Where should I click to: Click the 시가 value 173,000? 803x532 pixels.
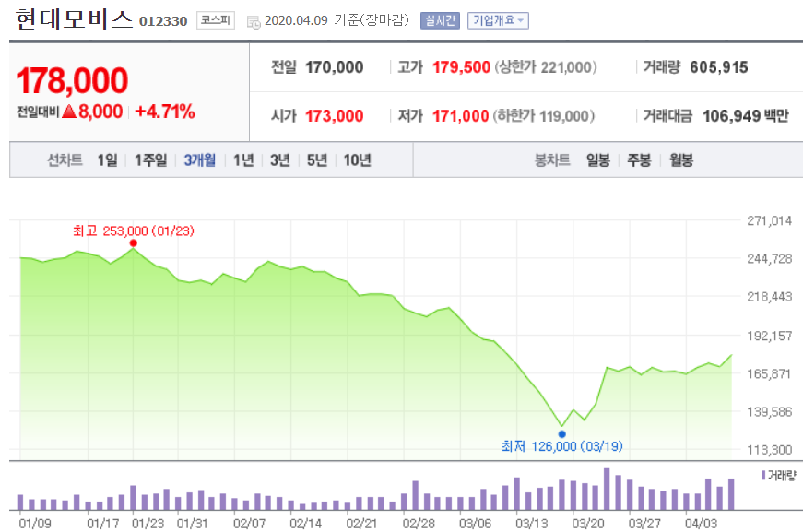click(x=335, y=116)
